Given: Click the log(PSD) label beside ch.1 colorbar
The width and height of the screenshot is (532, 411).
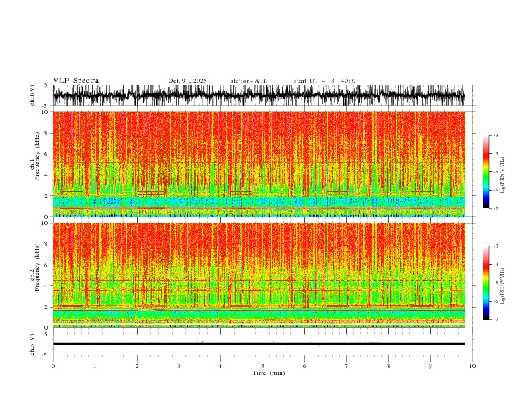Looking at the screenshot, I should pyautogui.click(x=503, y=175).
